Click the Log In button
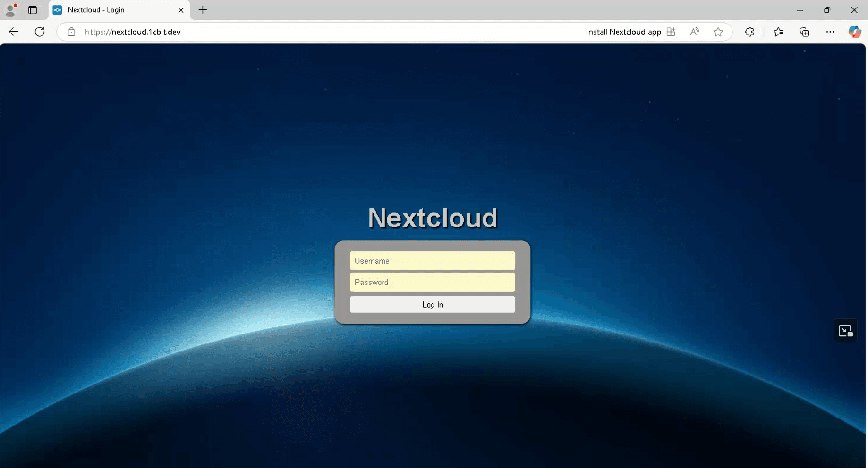This screenshot has width=868, height=468. point(433,304)
